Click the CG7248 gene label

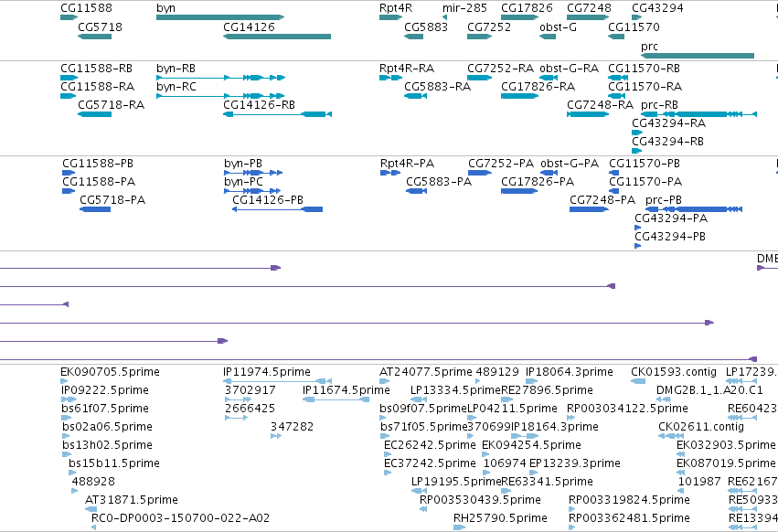[x=589, y=8]
